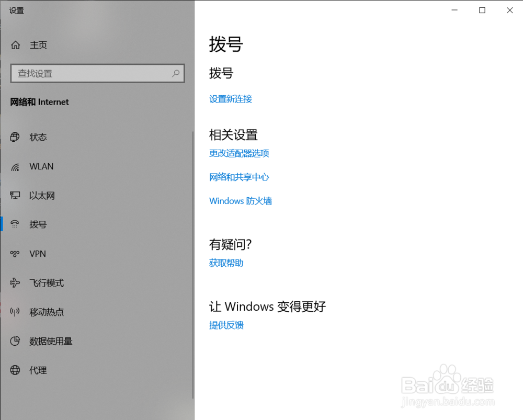Open 数据使用量 via the data usage icon

coord(15,341)
